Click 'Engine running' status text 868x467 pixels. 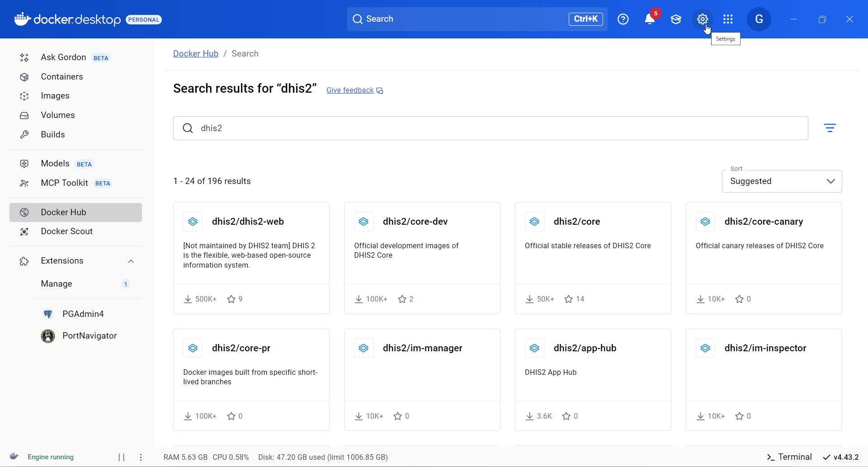tap(51, 457)
